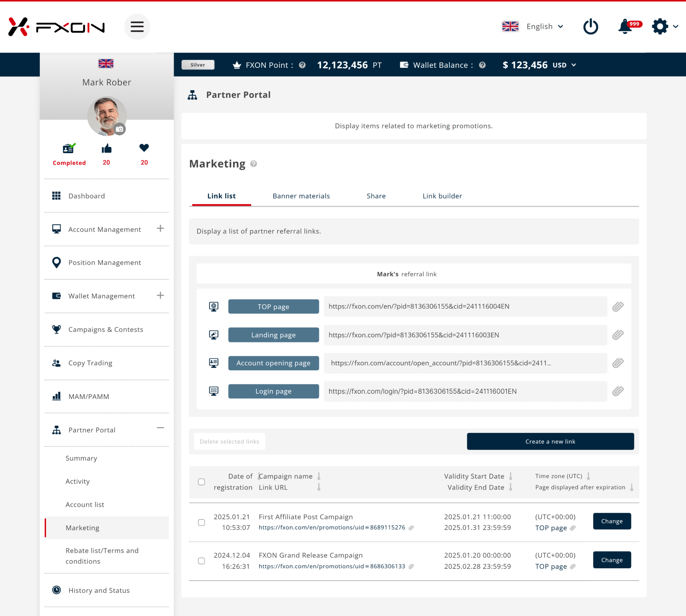Viewport: 686px width, 616px height.
Task: Expand settings gear dropdown arrow
Action: (x=676, y=26)
